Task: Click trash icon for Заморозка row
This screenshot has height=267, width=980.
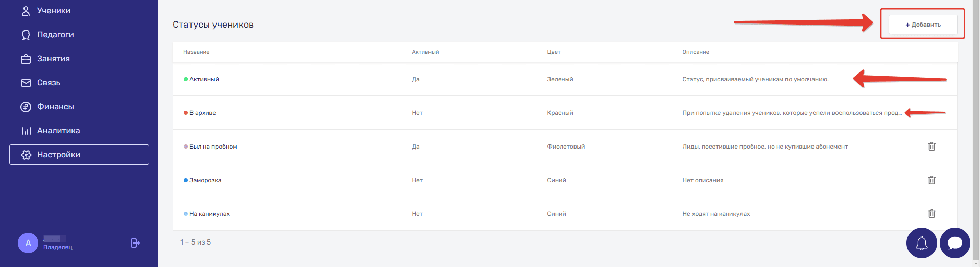Action: (931, 180)
